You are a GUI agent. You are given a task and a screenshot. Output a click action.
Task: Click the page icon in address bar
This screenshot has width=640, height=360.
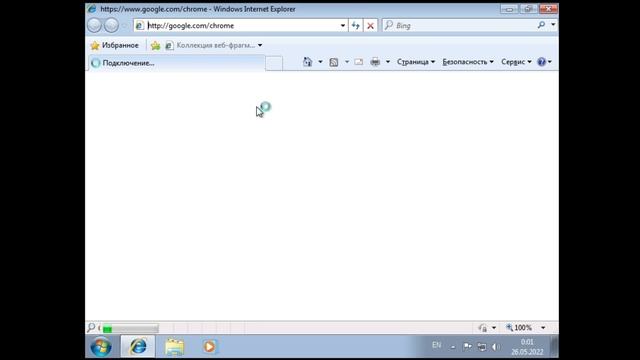click(x=140, y=26)
